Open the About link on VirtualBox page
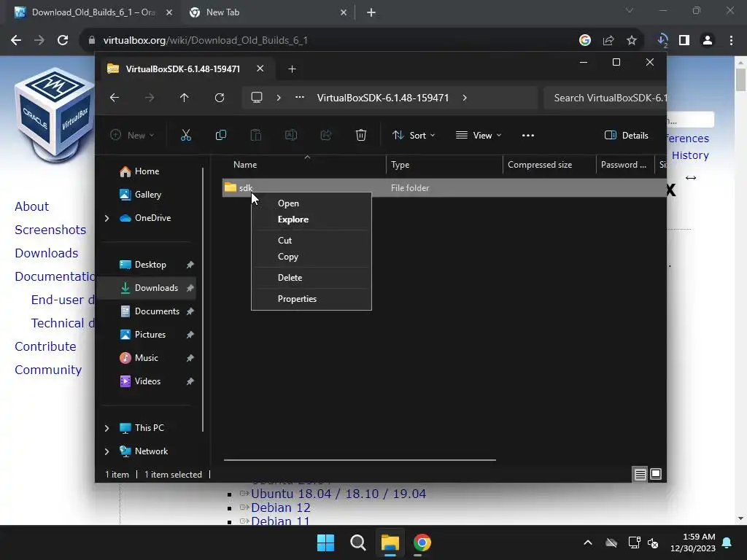Screen dimensions: 747x560 pyautogui.click(x=31, y=206)
